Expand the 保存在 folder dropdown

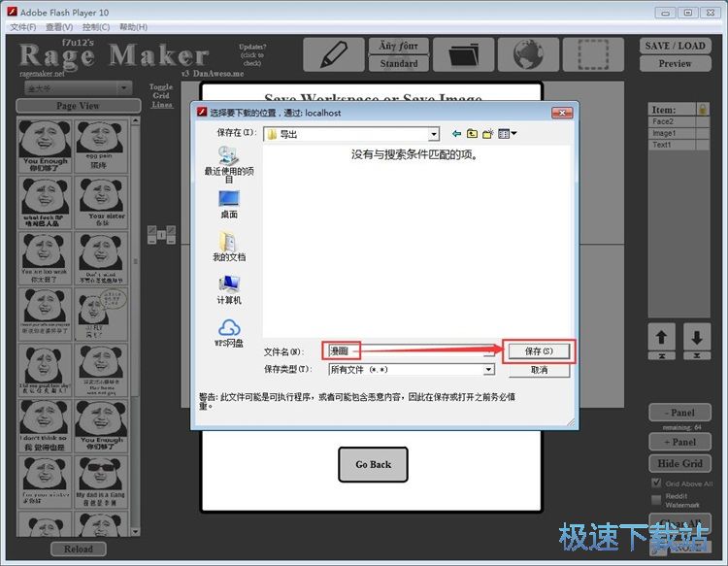coord(434,135)
